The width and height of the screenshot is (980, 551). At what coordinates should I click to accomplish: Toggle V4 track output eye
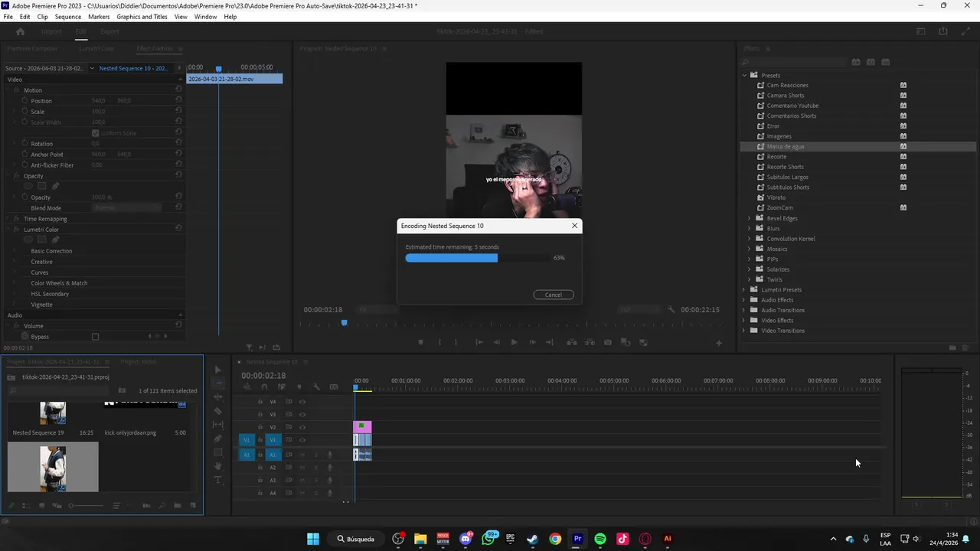point(302,402)
